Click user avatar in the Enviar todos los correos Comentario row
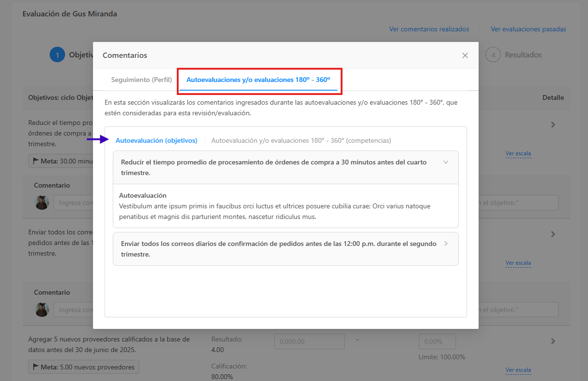 pyautogui.click(x=42, y=310)
